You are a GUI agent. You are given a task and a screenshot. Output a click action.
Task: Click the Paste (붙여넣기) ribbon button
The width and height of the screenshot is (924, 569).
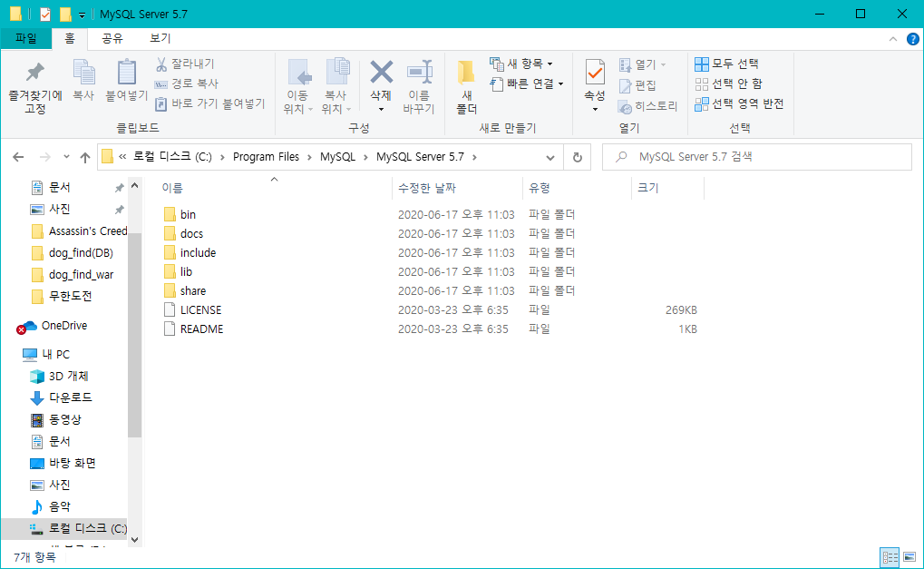click(126, 80)
